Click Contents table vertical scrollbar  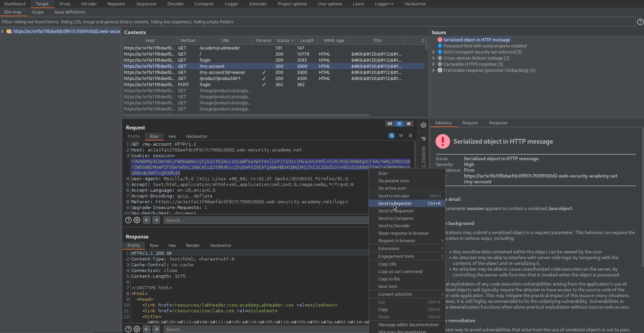[426, 44]
